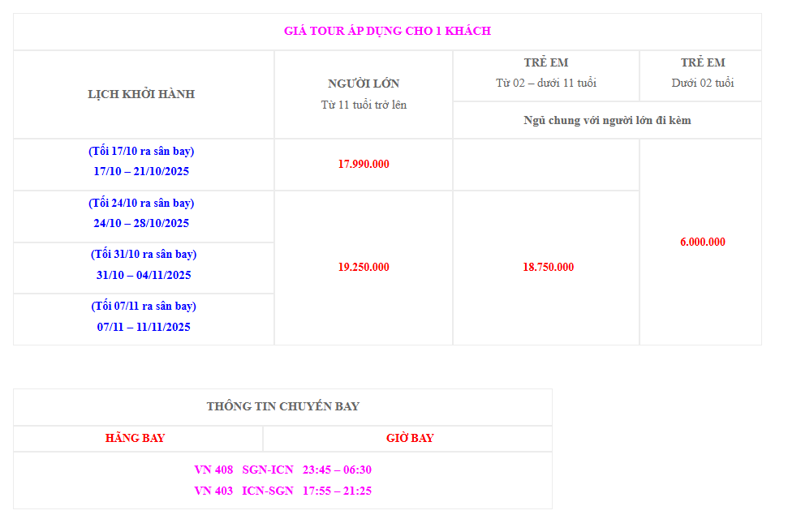Viewport: 801px width, 532px height.
Task: Click the "Từ 02 – dưới 11 tuổi" label
Action: pos(545,83)
